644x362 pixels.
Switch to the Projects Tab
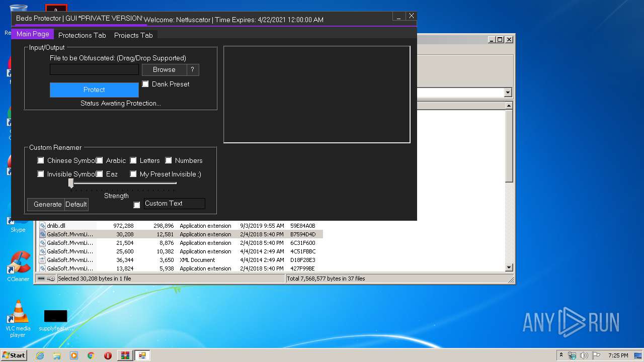(x=133, y=35)
